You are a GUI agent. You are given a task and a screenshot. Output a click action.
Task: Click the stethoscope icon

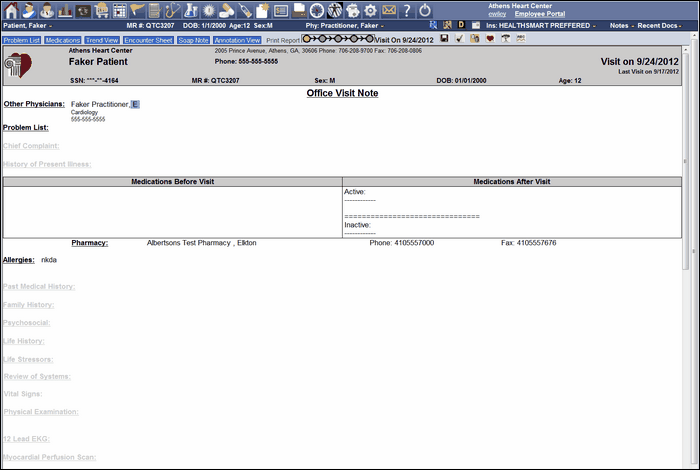pos(172,10)
